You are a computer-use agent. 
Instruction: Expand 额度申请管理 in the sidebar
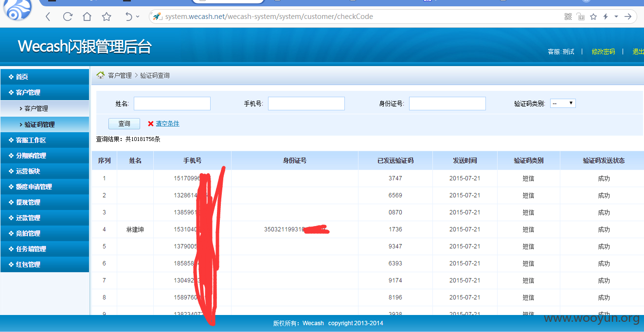pos(45,187)
